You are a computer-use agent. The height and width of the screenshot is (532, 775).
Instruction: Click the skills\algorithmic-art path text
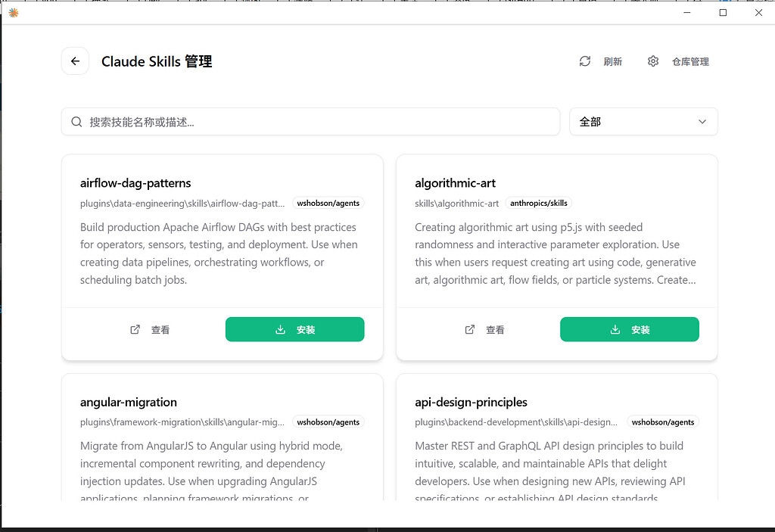click(456, 204)
